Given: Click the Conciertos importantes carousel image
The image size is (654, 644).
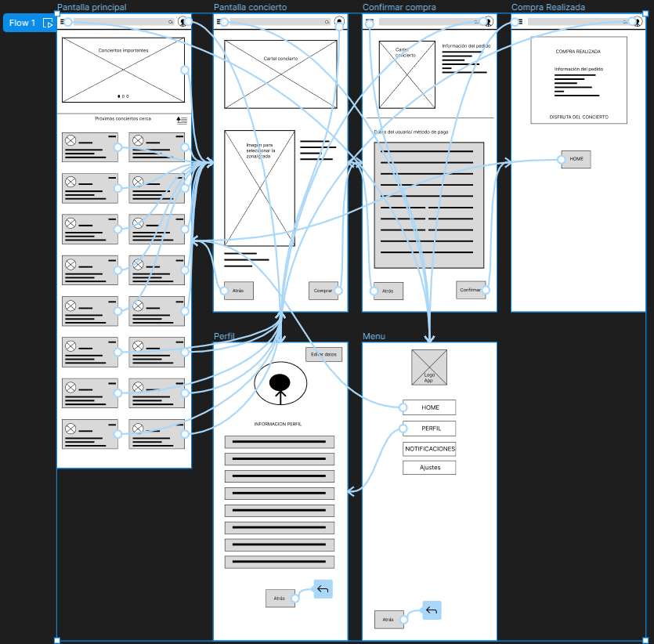Looking at the screenshot, I should pyautogui.click(x=123, y=70).
